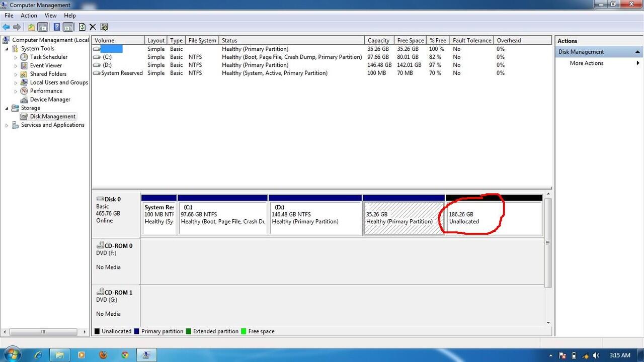Viewport: 644px width, 362px height.
Task: Expand the Services and Applications node
Action: 7,125
